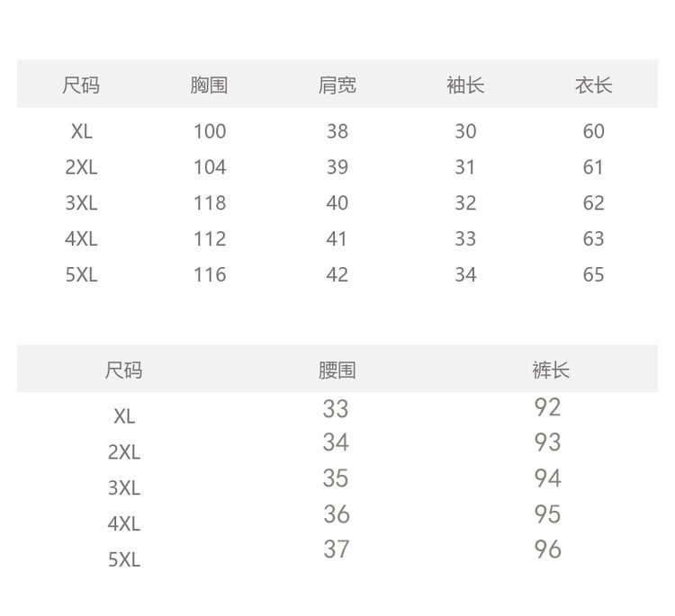The height and width of the screenshot is (616, 675).
Task: Click the 4XL label in the top table
Action: click(81, 239)
